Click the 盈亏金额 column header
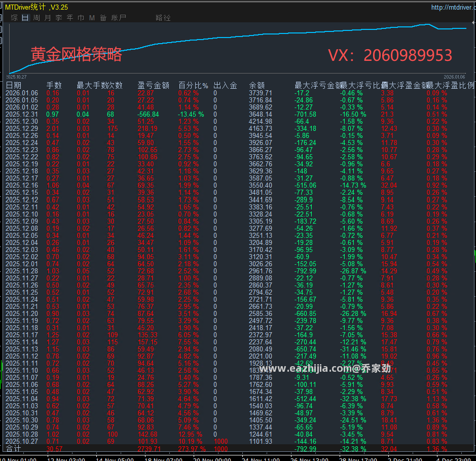 coord(153,85)
